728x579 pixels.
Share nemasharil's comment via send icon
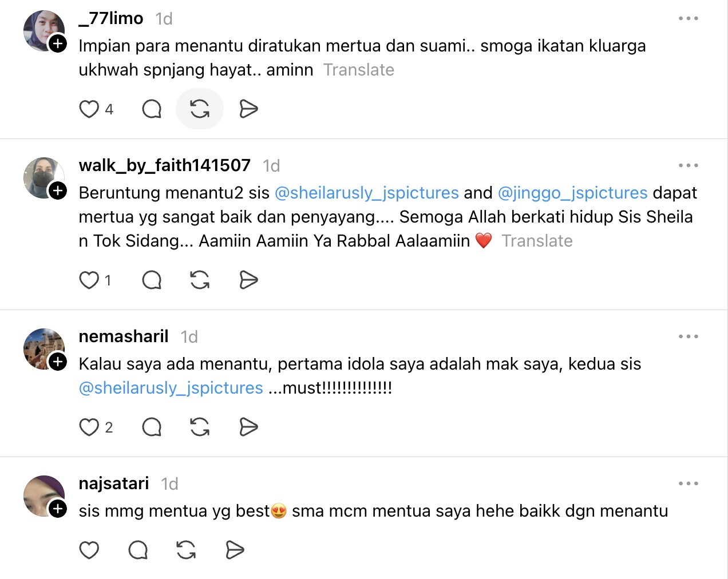(x=248, y=427)
